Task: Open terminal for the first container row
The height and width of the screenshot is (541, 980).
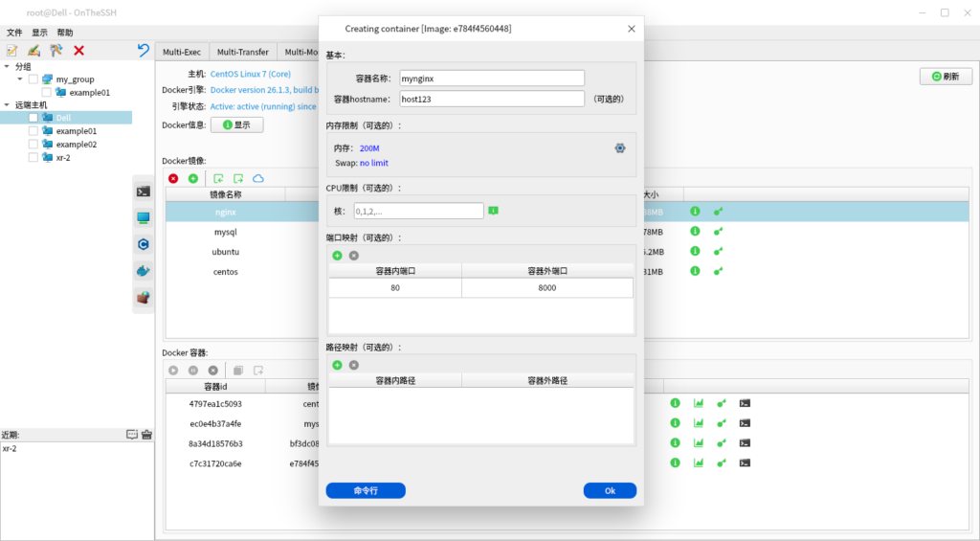Action: (x=745, y=403)
